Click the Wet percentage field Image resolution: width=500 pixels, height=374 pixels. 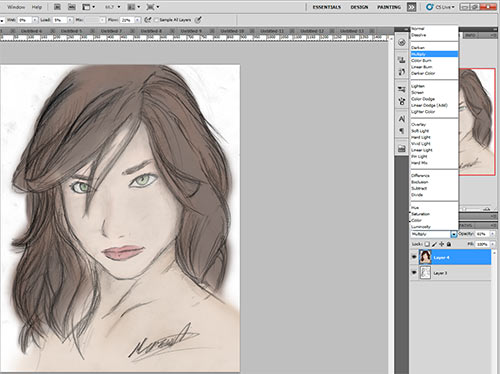(25, 20)
